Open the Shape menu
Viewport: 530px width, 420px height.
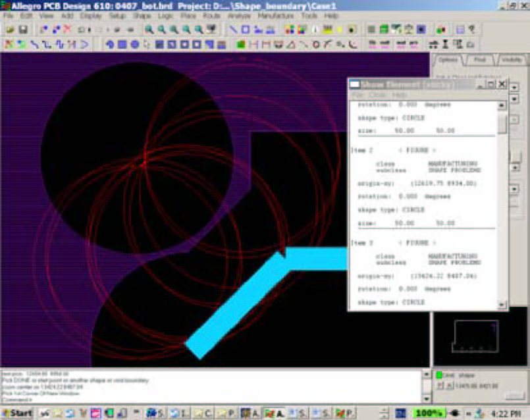click(142, 16)
